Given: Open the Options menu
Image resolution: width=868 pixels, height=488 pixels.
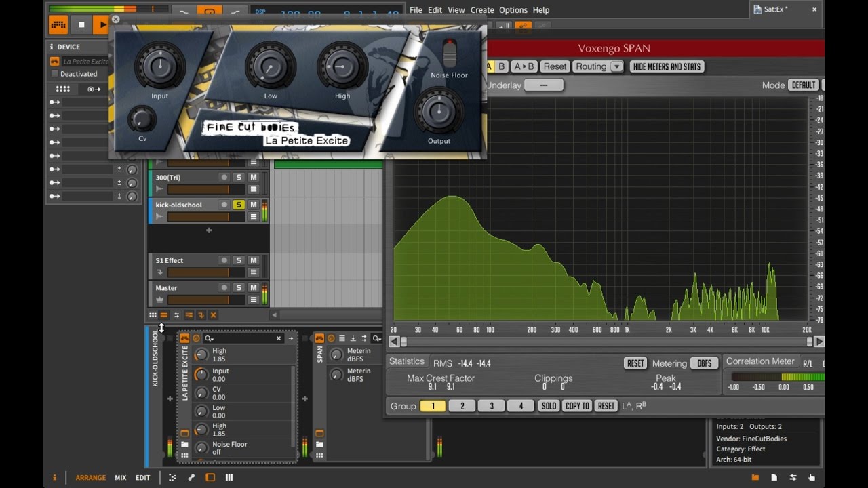Looking at the screenshot, I should tap(513, 10).
